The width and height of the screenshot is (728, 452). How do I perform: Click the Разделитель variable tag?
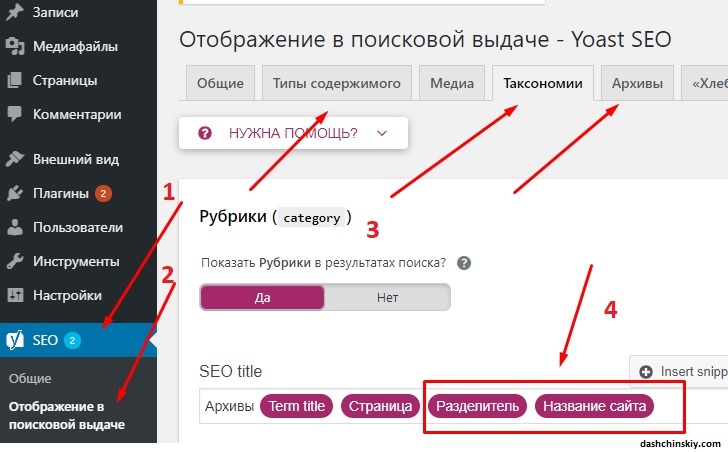point(477,406)
